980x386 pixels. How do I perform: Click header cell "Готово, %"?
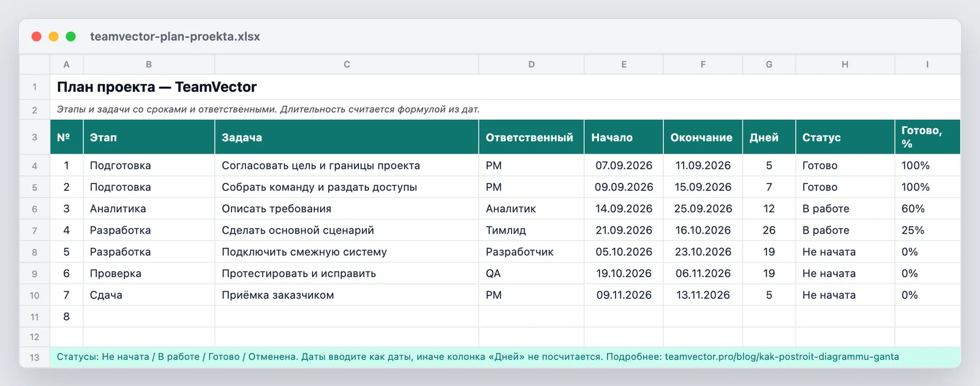tap(927, 137)
